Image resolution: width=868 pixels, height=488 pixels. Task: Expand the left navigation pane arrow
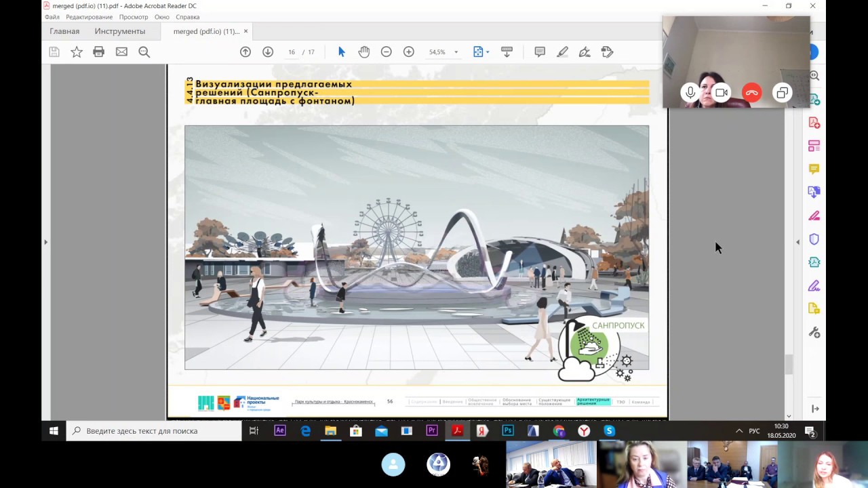coord(45,242)
